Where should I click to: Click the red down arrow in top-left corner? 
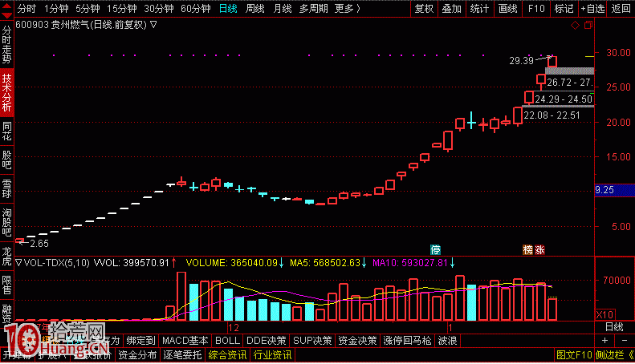(6, 15)
